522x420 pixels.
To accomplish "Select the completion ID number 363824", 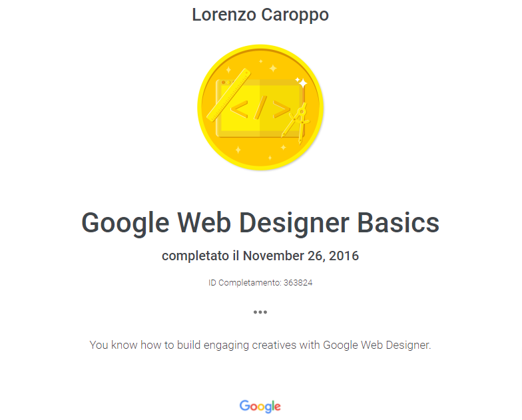I will point(298,282).
